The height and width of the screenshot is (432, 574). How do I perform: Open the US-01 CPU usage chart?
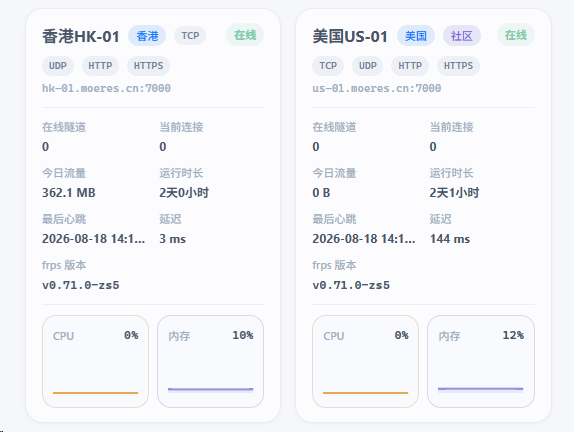tap(365, 361)
